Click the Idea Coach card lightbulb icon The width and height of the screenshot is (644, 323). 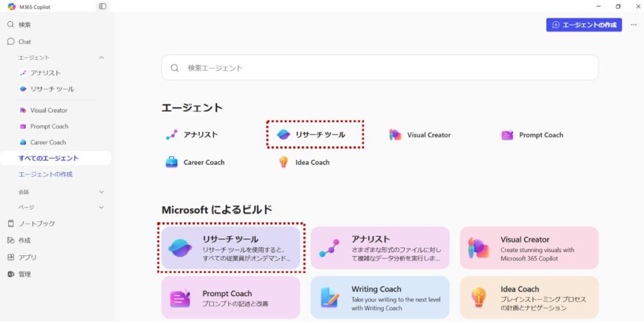coord(479,298)
